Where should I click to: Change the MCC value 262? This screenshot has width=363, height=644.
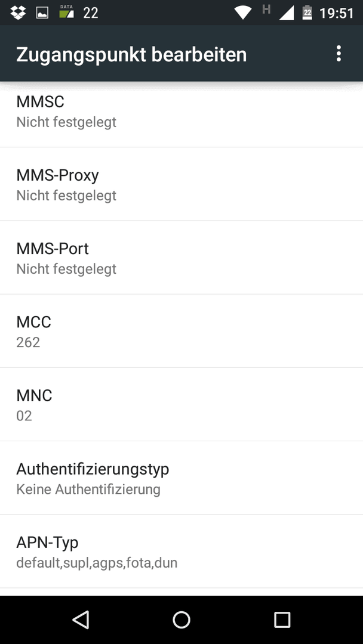(x=181, y=331)
